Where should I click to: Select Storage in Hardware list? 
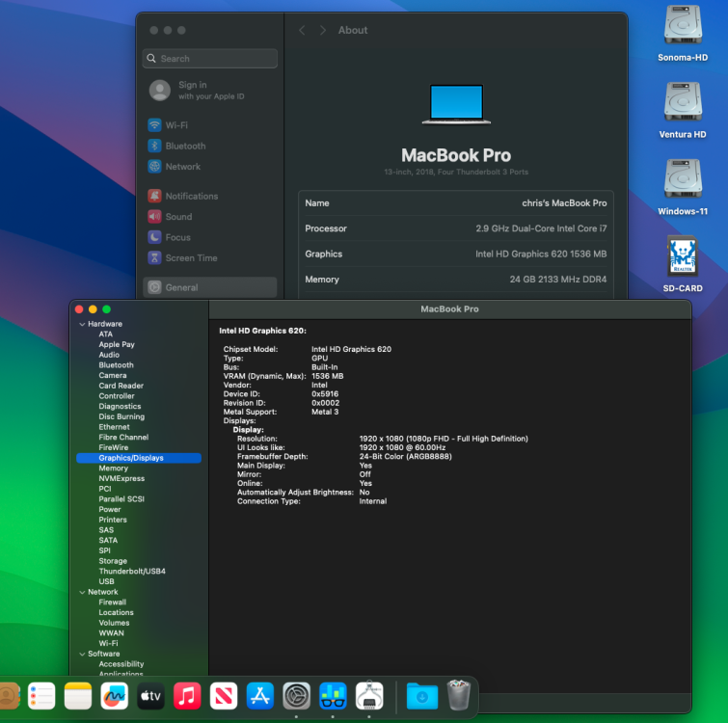[113, 561]
